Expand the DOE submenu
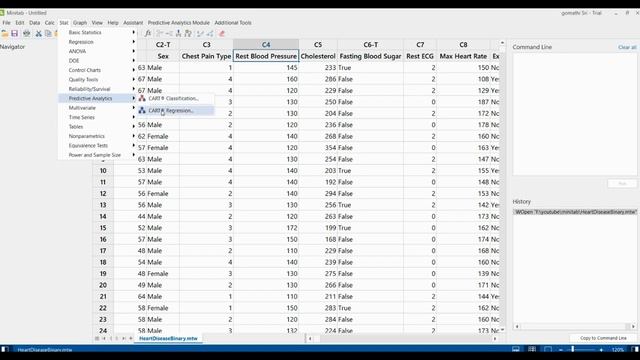640x360 pixels. pyautogui.click(x=97, y=60)
